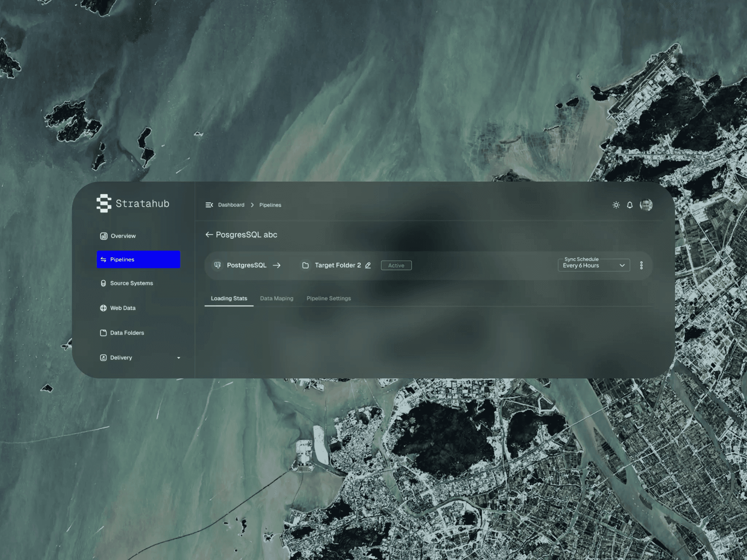This screenshot has width=747, height=560.
Task: Open notifications bell icon
Action: point(630,205)
